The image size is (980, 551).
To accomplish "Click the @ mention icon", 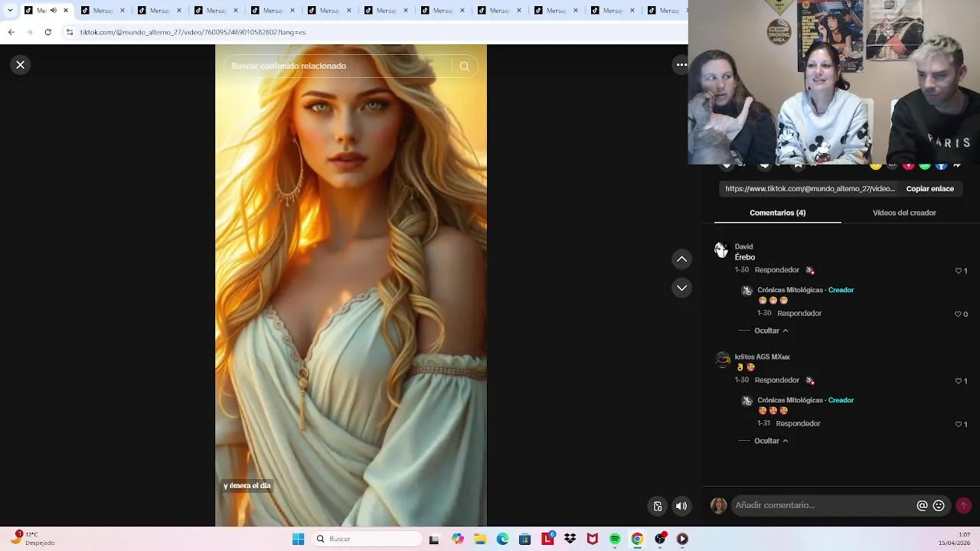I will pyautogui.click(x=922, y=505).
